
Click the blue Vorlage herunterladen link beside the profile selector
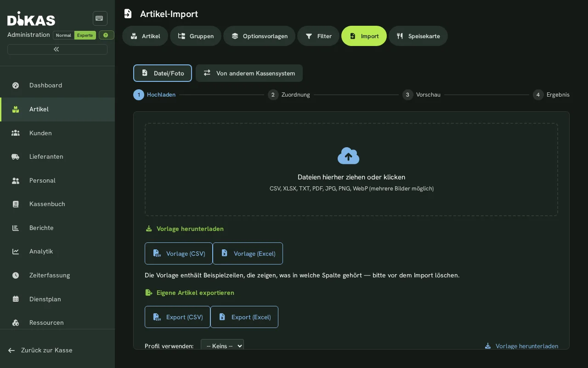(x=521, y=346)
